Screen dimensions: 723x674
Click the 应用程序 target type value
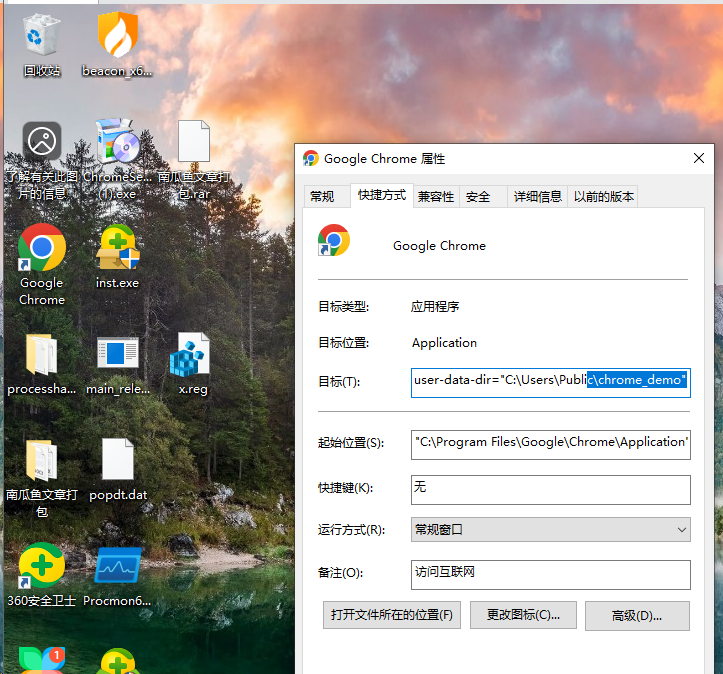click(435, 307)
